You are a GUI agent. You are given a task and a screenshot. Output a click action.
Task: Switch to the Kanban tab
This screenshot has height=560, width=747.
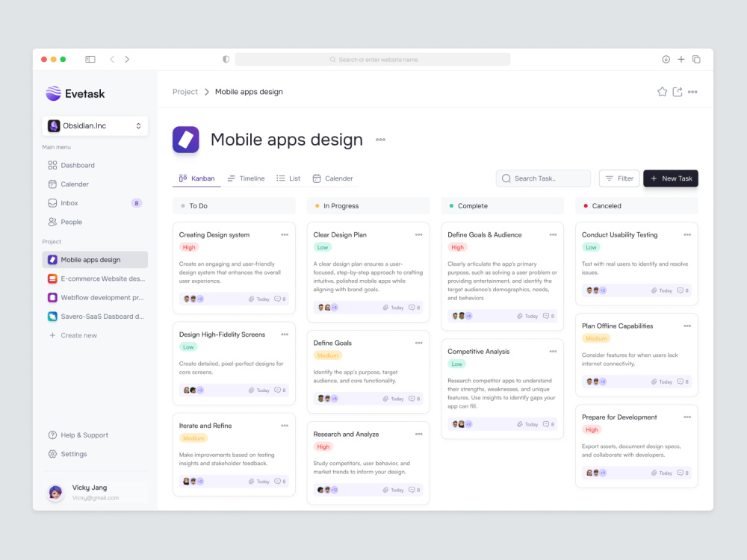pos(196,178)
